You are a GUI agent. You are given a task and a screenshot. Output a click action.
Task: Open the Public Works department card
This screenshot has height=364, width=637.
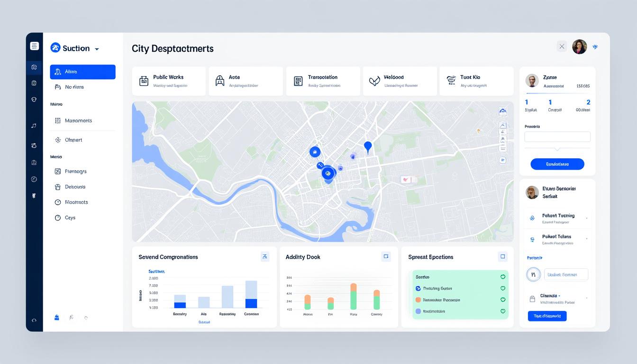169,81
